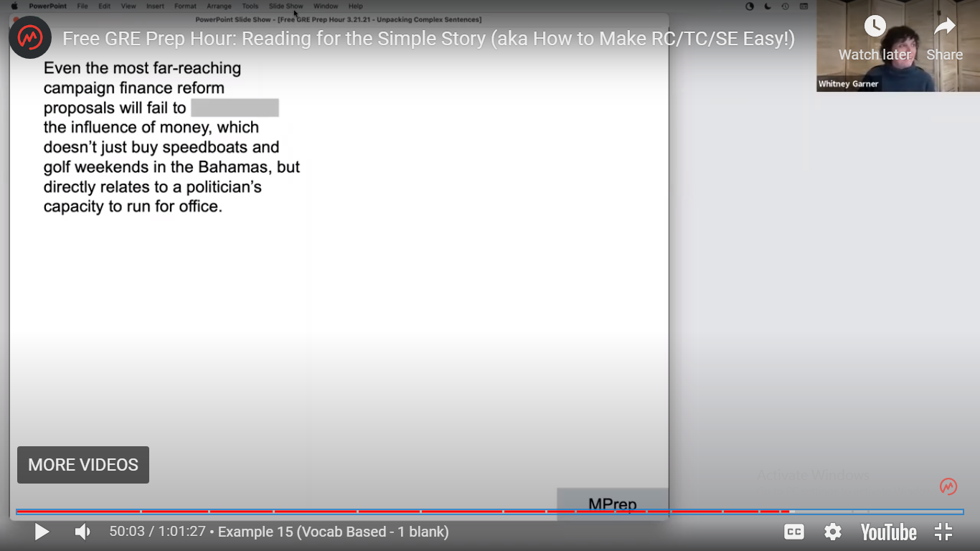The height and width of the screenshot is (551, 980).
Task: Open the Window menu
Action: click(326, 6)
